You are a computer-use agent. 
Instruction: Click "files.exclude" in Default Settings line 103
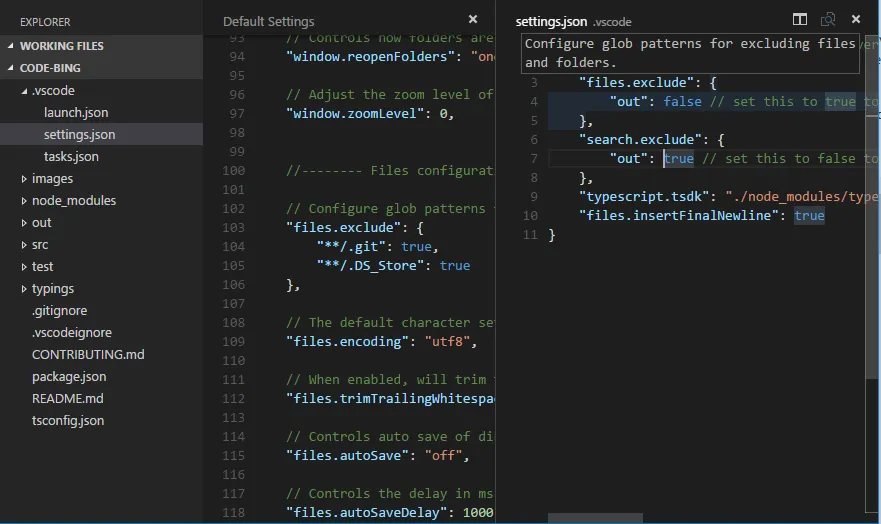pos(343,227)
